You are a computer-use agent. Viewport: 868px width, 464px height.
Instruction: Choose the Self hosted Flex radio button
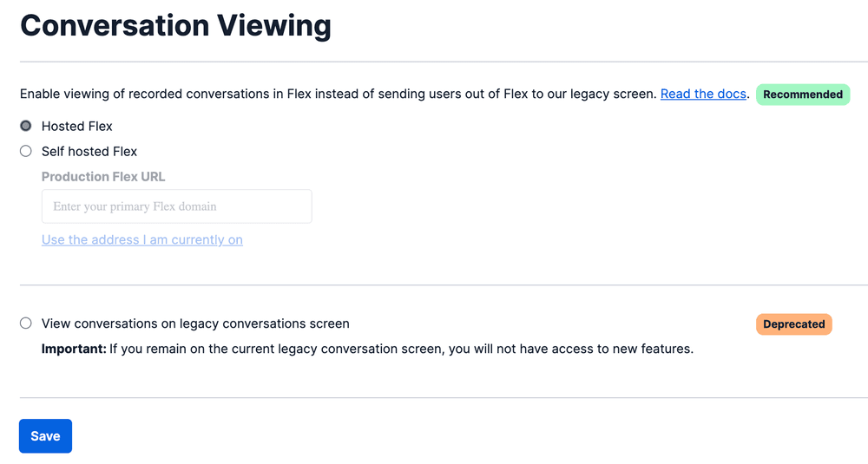click(26, 151)
